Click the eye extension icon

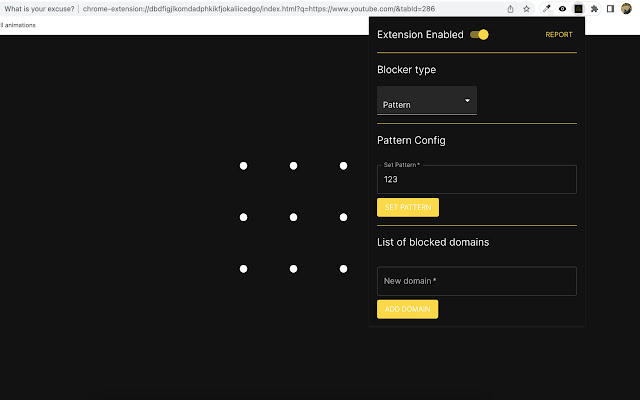click(x=563, y=8)
